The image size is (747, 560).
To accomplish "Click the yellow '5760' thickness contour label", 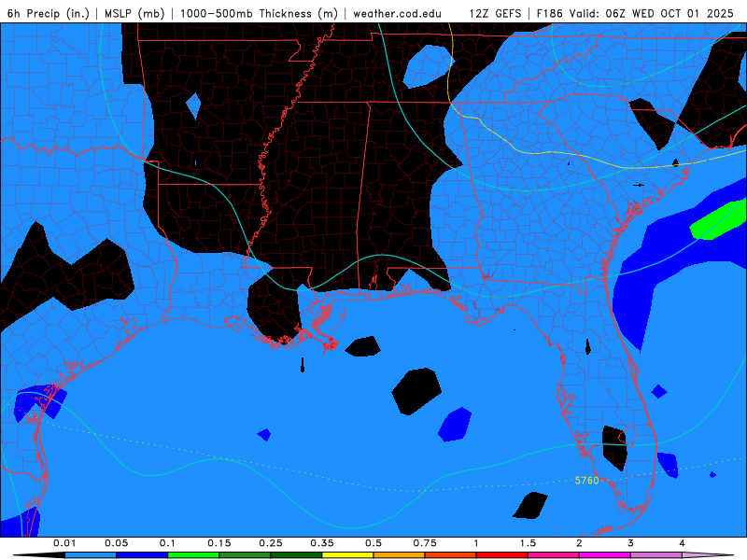I will (586, 481).
